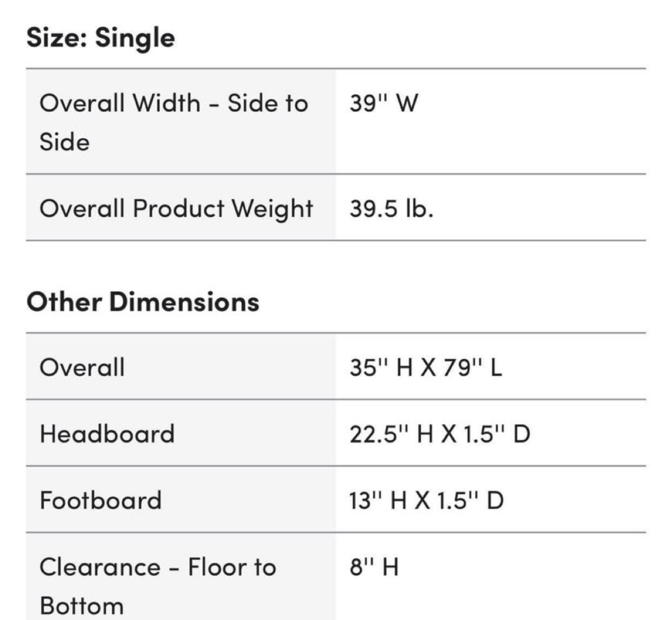Select the 35" H X 79" L value
Viewport: 672px width, 620px height.
tap(426, 367)
